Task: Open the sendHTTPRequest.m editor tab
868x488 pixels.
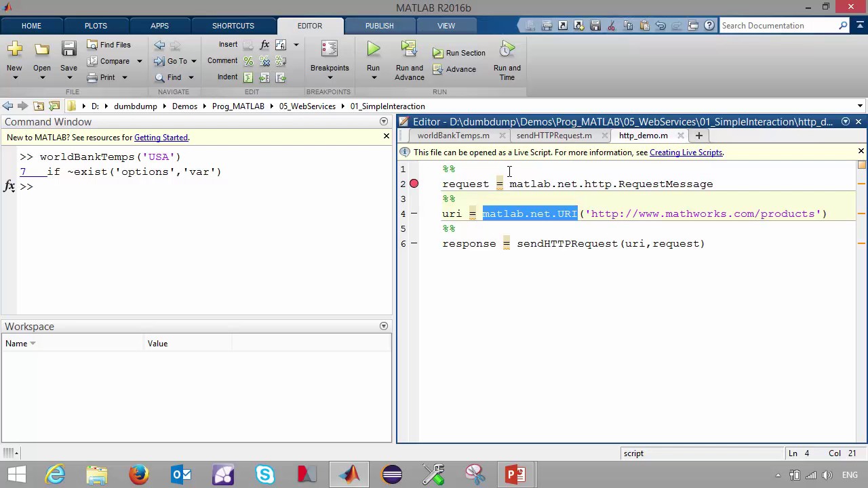Action: pyautogui.click(x=554, y=136)
